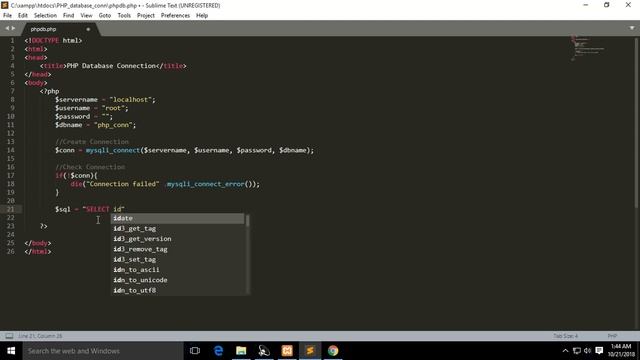640x360 pixels.
Task: Open the Selection menu
Action: click(x=45, y=16)
